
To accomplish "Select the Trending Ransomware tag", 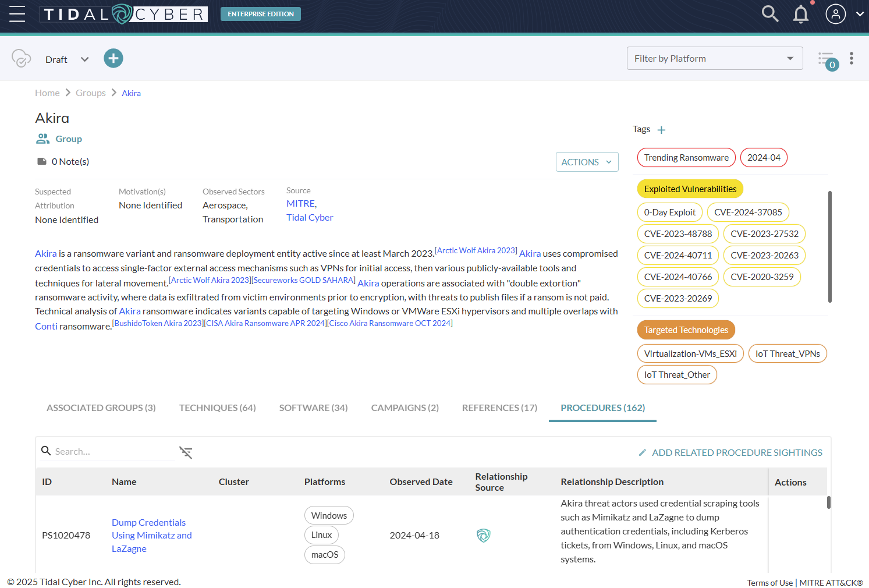I will [x=686, y=158].
